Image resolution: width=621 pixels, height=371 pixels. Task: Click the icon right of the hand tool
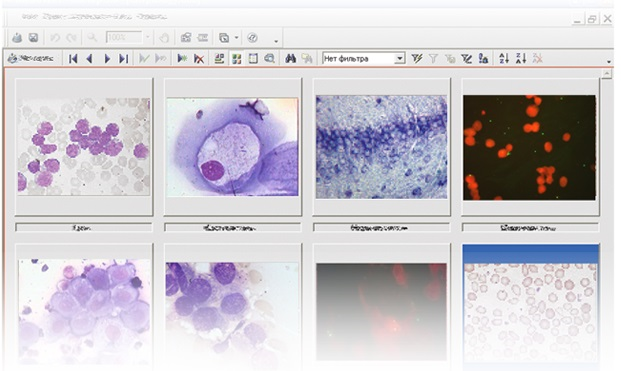[x=185, y=38]
